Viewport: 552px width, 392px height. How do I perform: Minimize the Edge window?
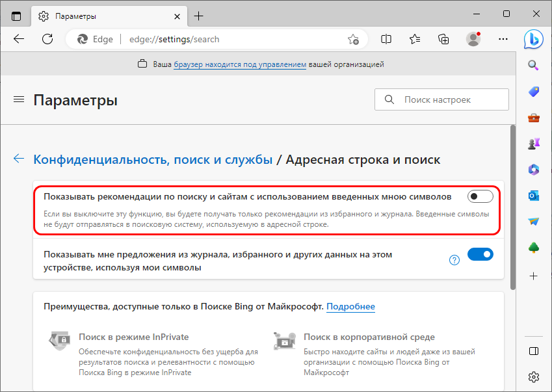point(477,14)
